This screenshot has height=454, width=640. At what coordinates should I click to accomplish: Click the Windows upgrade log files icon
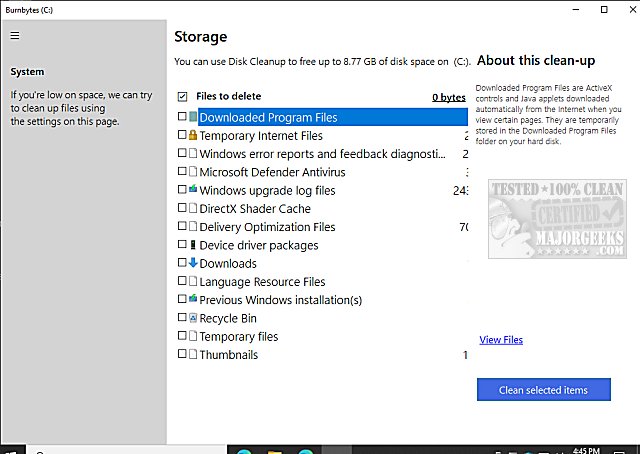(x=193, y=190)
